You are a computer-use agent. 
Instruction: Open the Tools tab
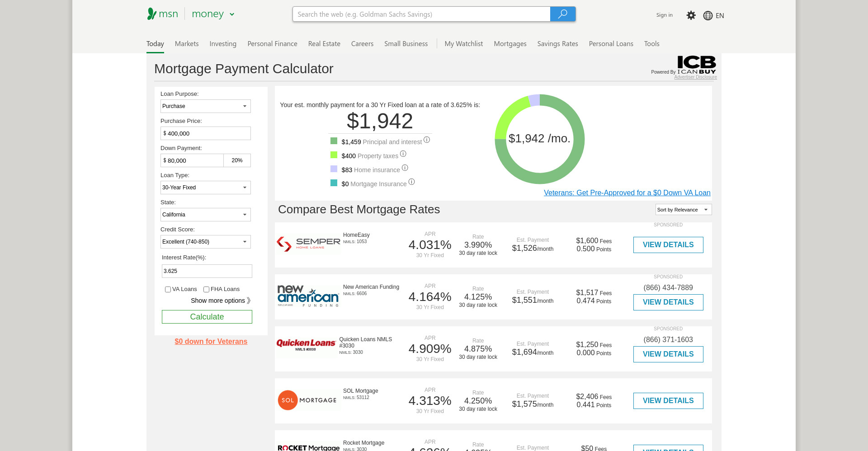pyautogui.click(x=651, y=44)
